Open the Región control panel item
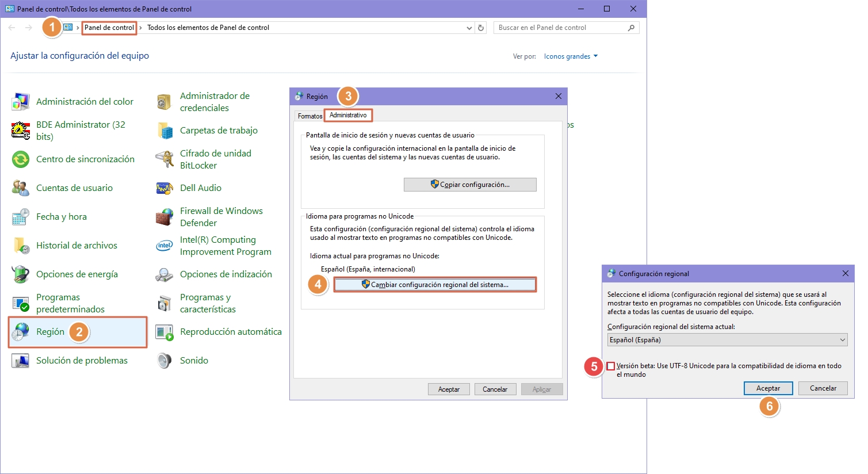 (x=50, y=332)
